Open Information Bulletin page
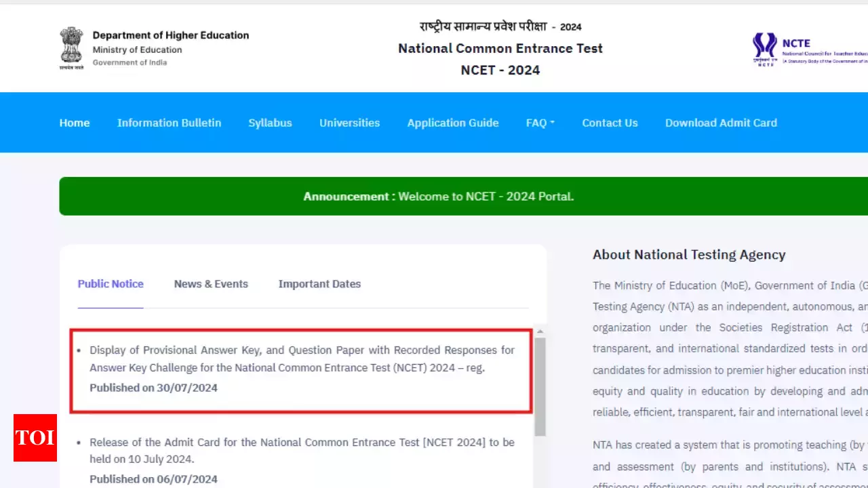 (x=169, y=123)
